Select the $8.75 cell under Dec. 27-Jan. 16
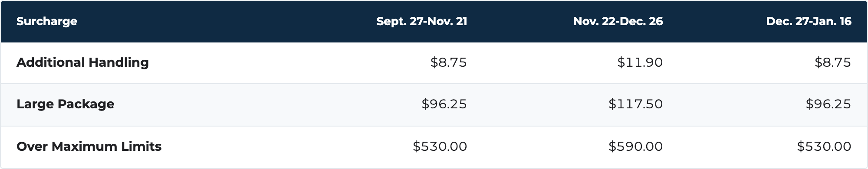 coord(832,62)
